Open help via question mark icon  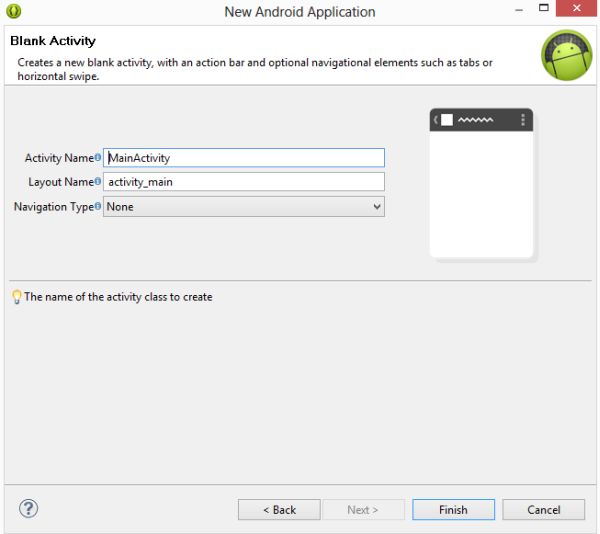pyautogui.click(x=28, y=508)
